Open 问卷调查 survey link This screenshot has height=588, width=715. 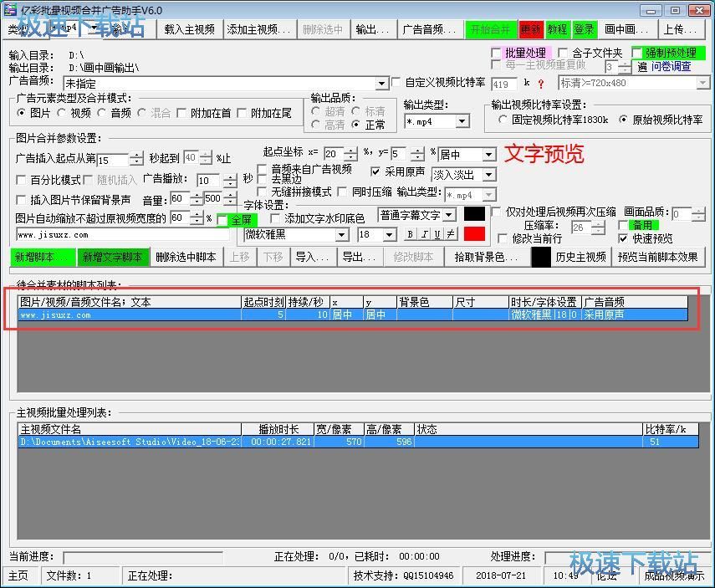click(x=671, y=67)
